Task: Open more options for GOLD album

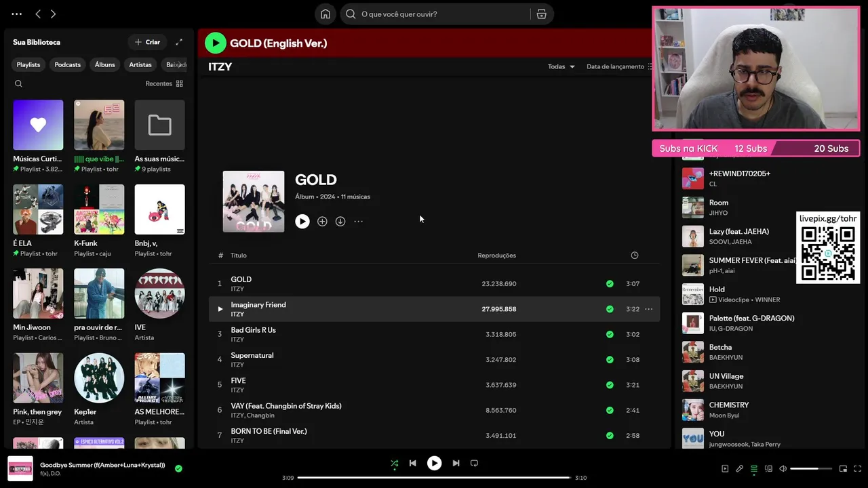Action: (359, 222)
